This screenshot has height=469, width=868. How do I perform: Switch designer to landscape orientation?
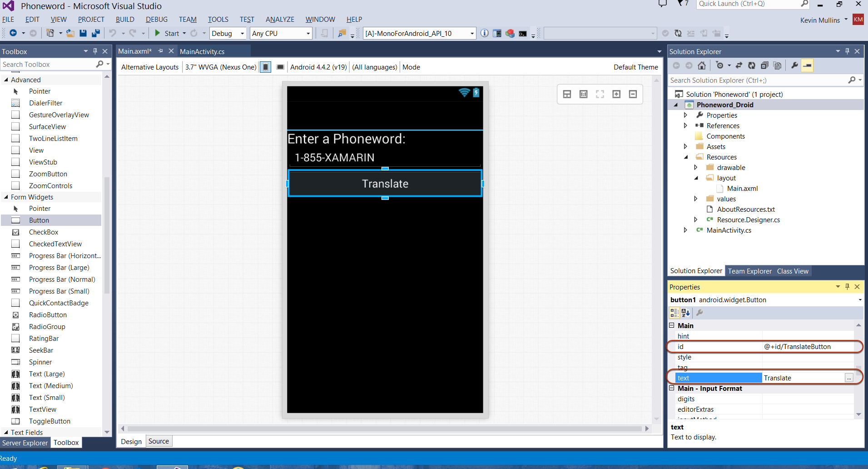pos(280,67)
